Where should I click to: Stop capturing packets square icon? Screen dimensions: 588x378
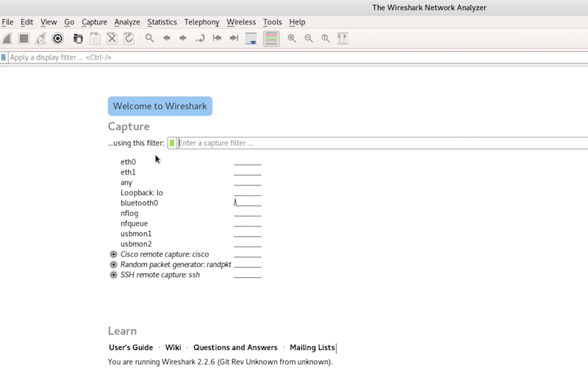click(24, 38)
